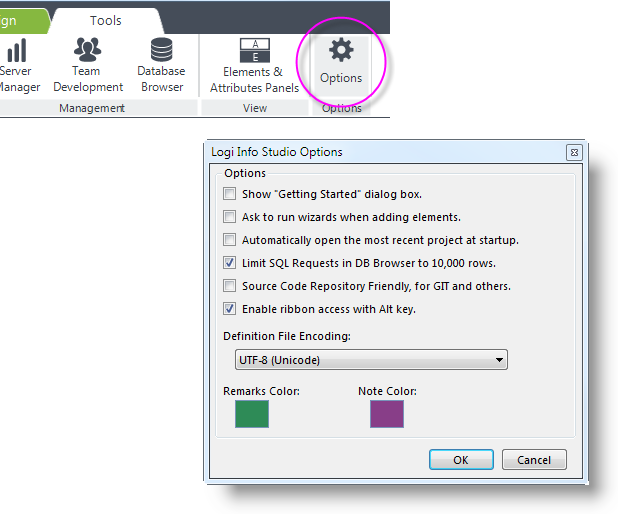Pick a new Remarks Color green swatch
The width and height of the screenshot is (618, 514).
[x=252, y=414]
